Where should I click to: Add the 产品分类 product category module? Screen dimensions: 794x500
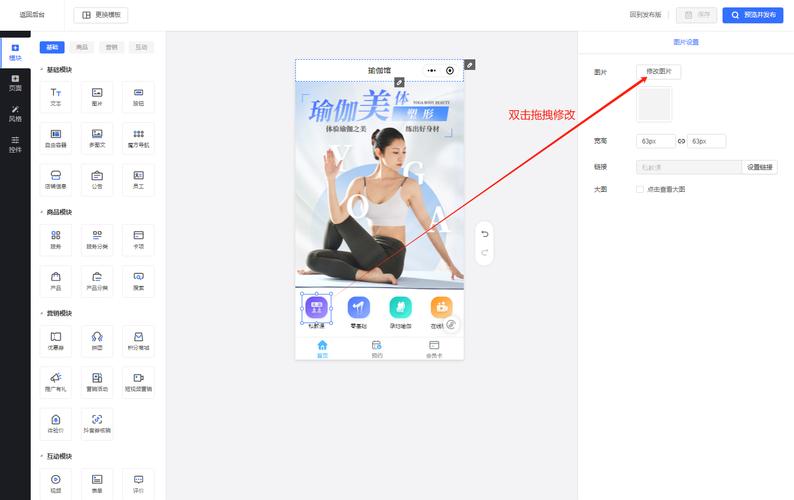pos(97,281)
